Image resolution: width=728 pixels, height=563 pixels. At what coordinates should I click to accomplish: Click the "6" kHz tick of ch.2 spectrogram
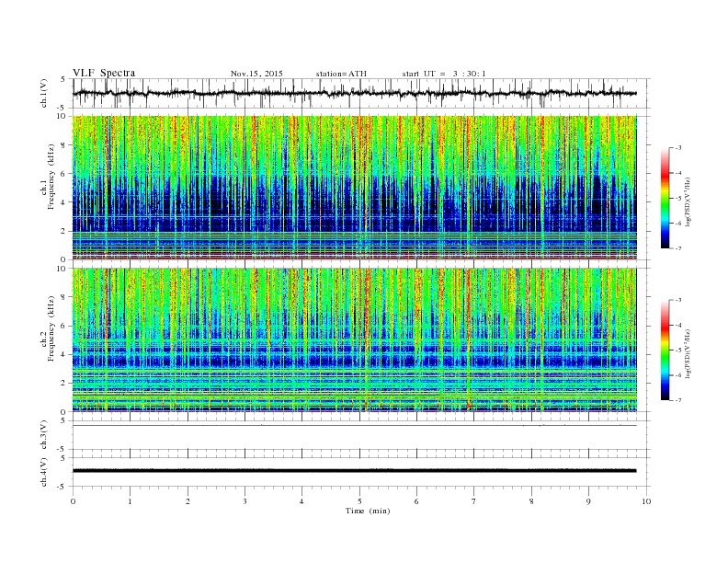pyautogui.click(x=63, y=326)
